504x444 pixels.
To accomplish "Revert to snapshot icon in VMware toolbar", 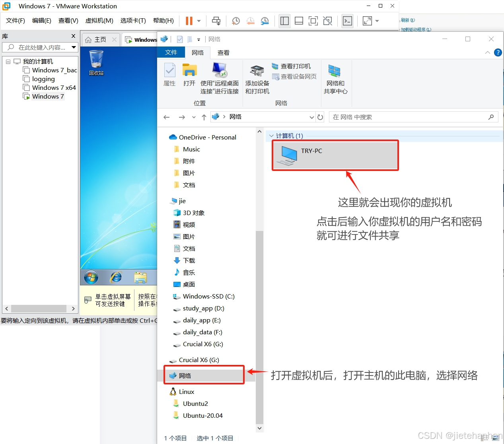I will click(x=250, y=21).
